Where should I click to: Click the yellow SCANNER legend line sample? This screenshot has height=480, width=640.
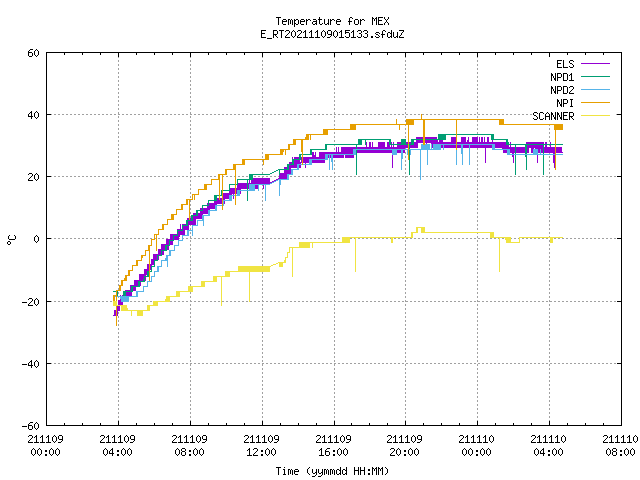[x=595, y=116]
